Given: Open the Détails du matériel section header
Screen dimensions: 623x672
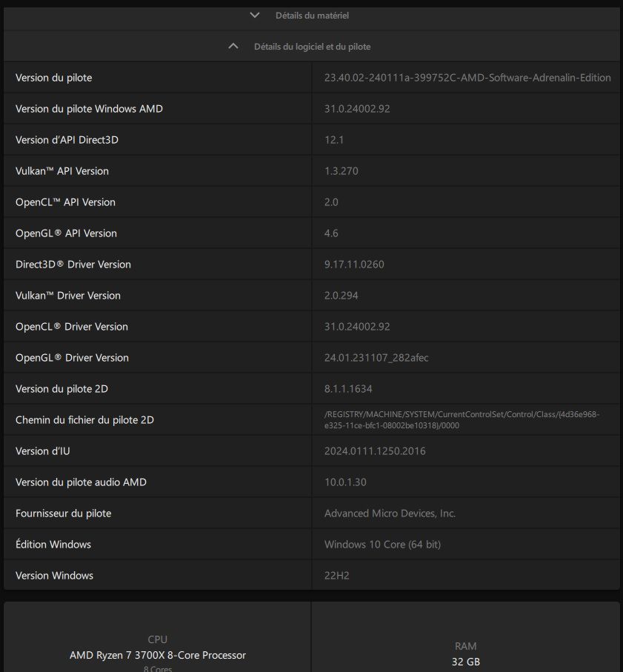Looking at the screenshot, I should click(311, 16).
